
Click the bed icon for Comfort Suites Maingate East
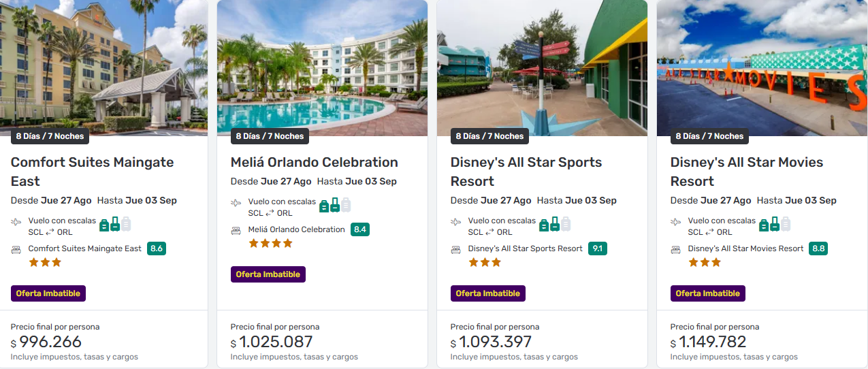[x=16, y=250]
